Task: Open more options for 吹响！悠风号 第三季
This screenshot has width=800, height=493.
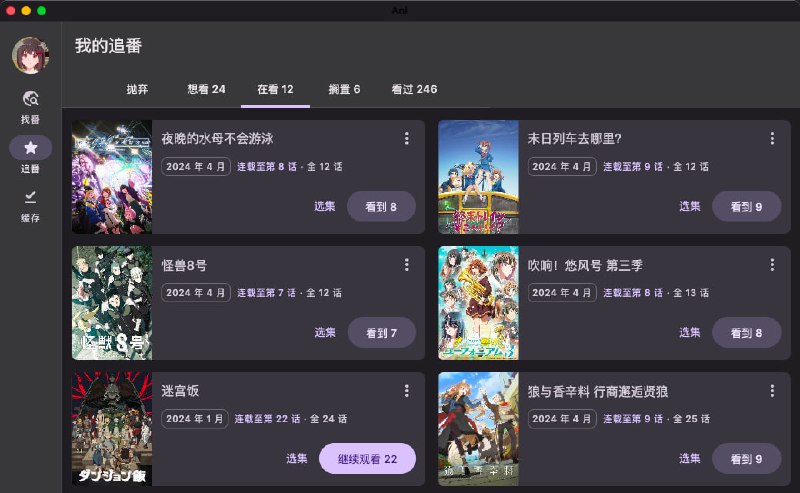Action: (x=772, y=264)
